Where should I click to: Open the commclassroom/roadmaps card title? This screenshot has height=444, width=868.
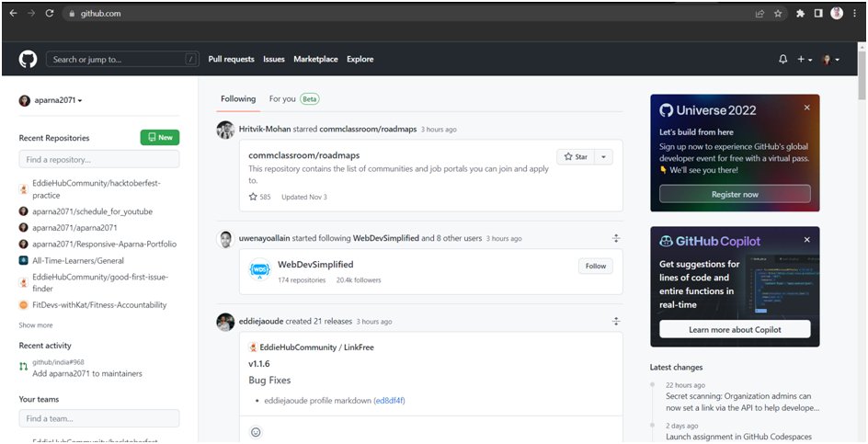(304, 155)
